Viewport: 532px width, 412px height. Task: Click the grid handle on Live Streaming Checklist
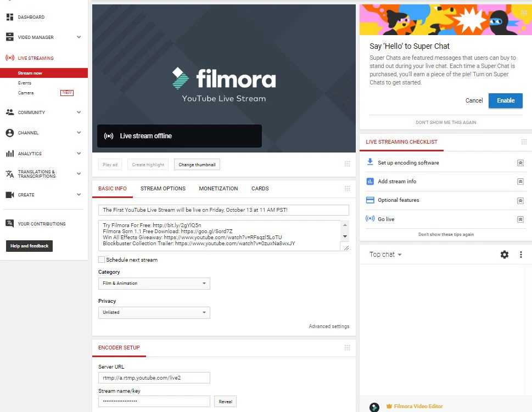(524, 142)
